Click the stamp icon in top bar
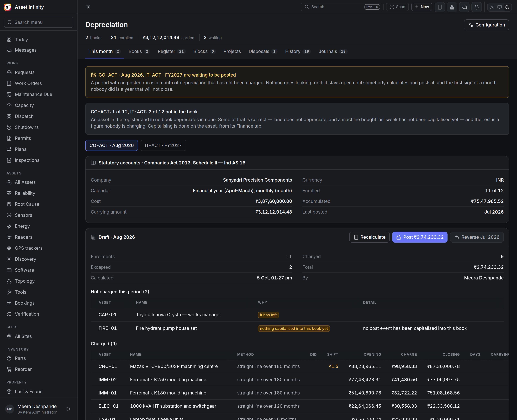Viewport: 517px width, 420px height. pos(452,7)
